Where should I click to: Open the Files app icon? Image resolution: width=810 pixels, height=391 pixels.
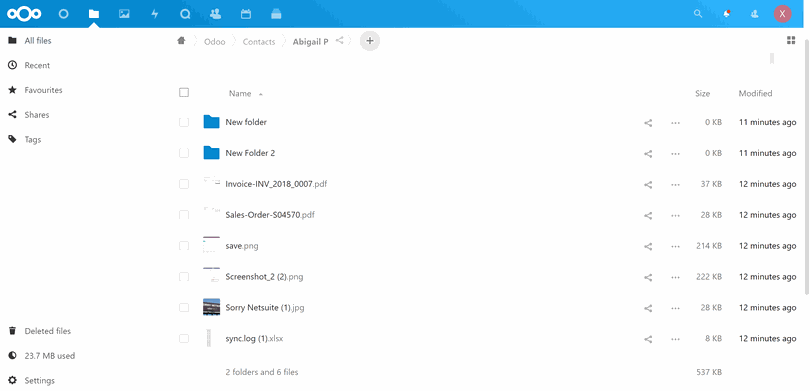94,14
